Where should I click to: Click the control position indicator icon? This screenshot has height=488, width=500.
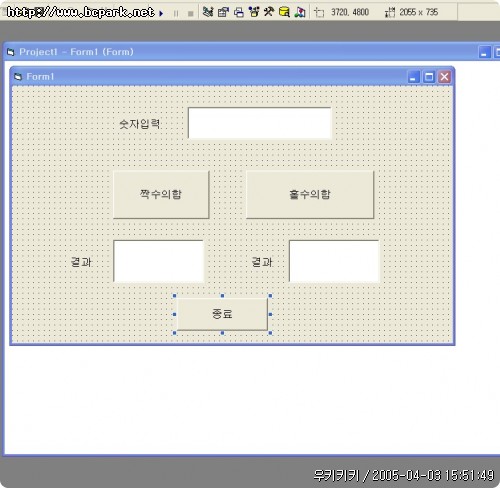point(319,13)
